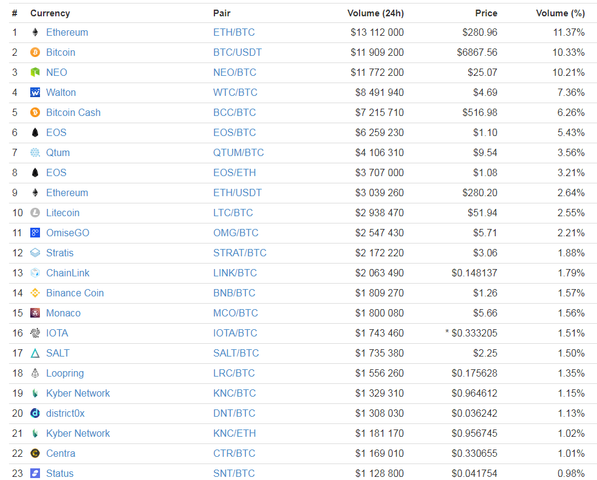
Task: Select the $1 128 800 Status volume
Action: click(x=379, y=474)
